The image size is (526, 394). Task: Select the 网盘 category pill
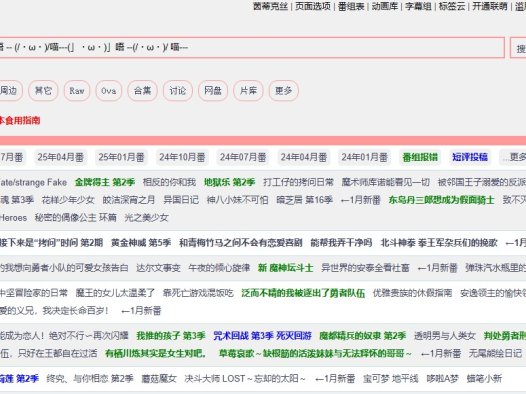[213, 91]
